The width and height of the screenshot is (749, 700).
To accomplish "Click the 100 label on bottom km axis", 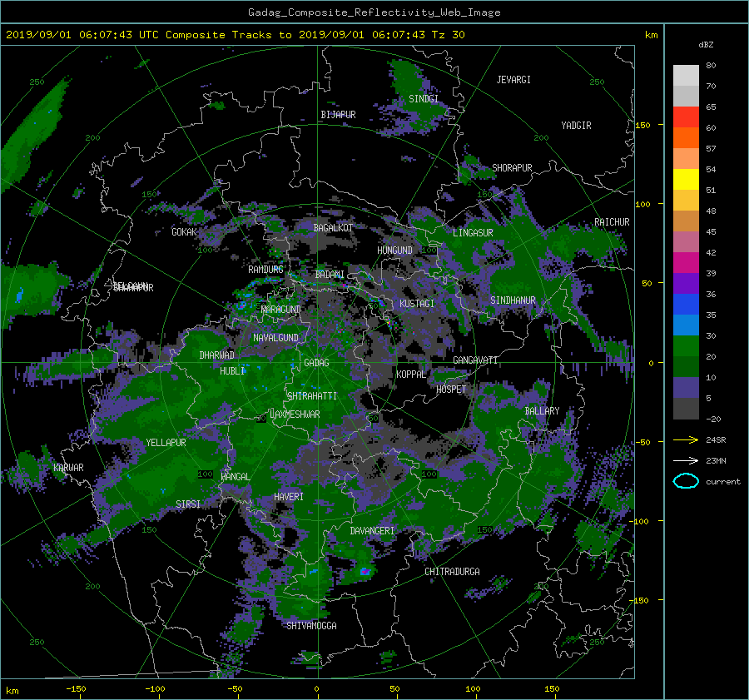I will pos(473,689).
